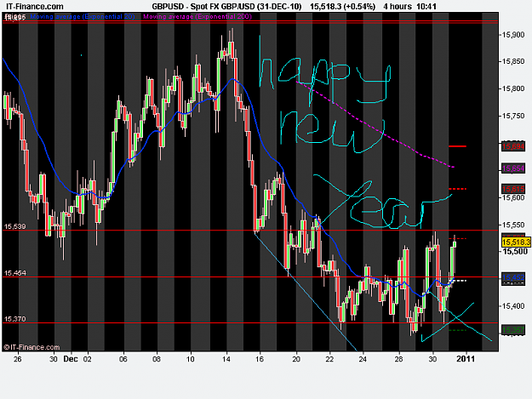This screenshot has width=532, height=399.
Task: Click the 15,750 price axis label
Action: [x=512, y=116]
